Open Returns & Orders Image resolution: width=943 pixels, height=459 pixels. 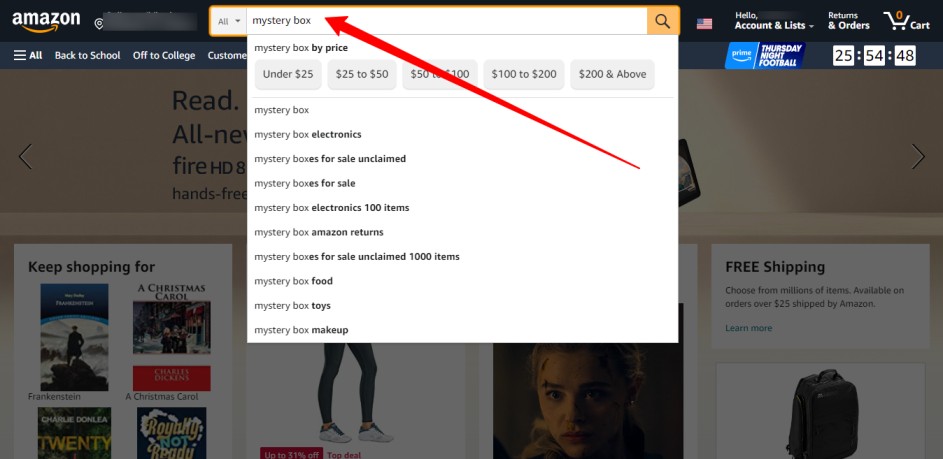tap(849, 21)
